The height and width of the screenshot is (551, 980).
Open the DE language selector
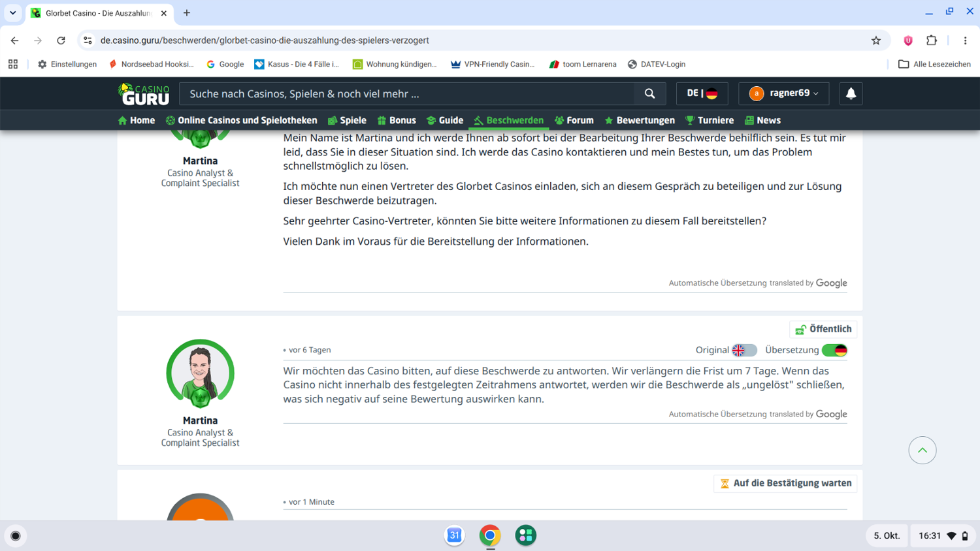702,93
